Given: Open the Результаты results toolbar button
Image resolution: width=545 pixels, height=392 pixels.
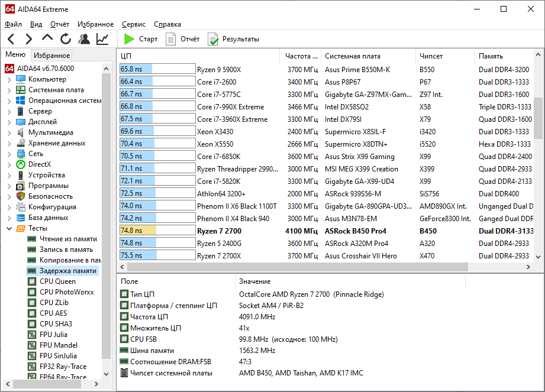Looking at the screenshot, I should coord(233,39).
